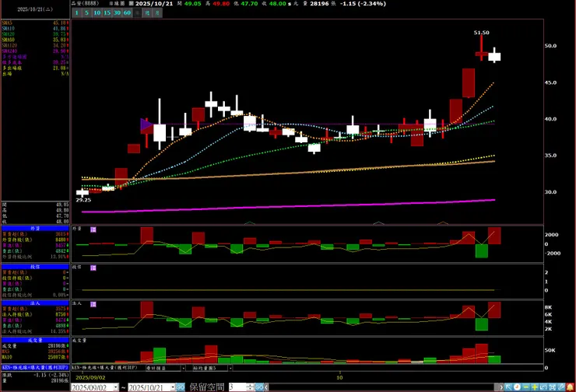
Task: Click the purple settings icon in 法人 panel
Action: pyautogui.click(x=93, y=304)
